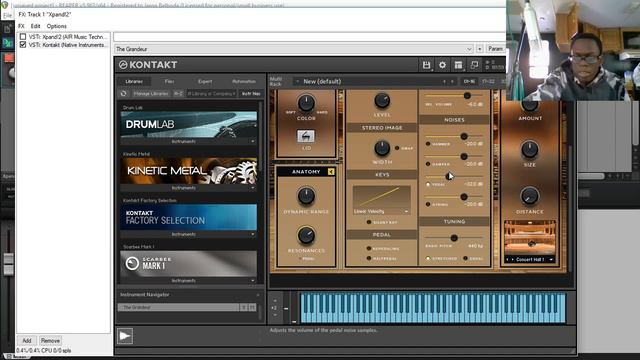Click the Instr Nav button
Screen dimensions: 640x360
pos(251,93)
